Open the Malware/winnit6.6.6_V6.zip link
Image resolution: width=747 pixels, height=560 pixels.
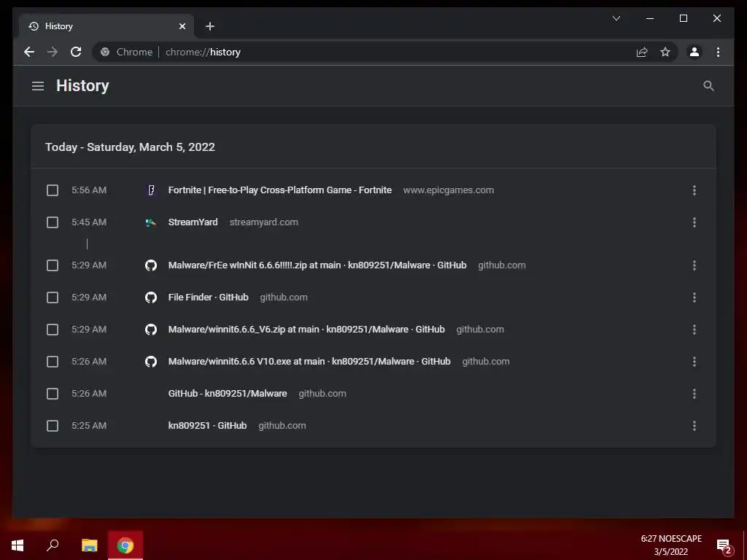pos(306,330)
